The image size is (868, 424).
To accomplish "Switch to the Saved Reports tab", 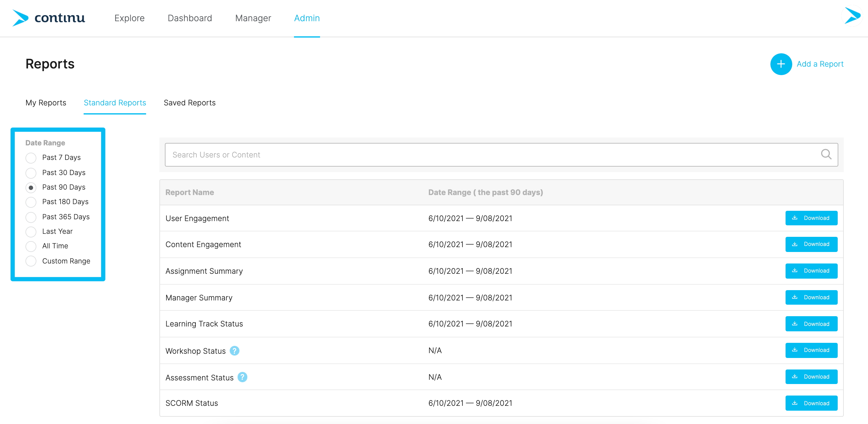I will (190, 103).
